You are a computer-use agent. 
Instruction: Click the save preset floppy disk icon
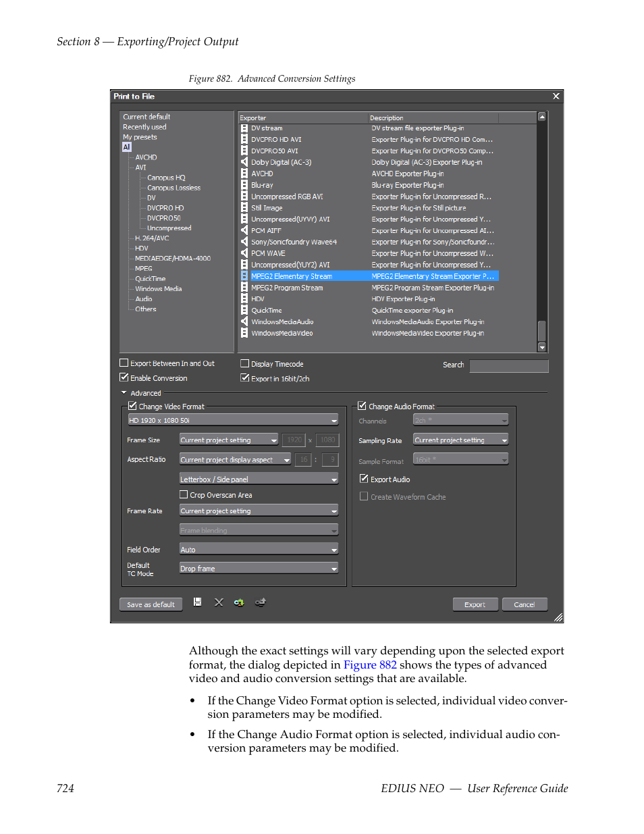click(x=197, y=602)
